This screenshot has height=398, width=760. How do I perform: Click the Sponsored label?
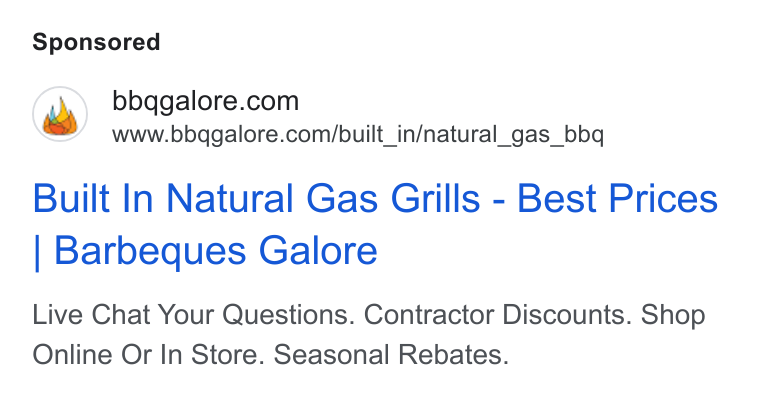point(96,42)
